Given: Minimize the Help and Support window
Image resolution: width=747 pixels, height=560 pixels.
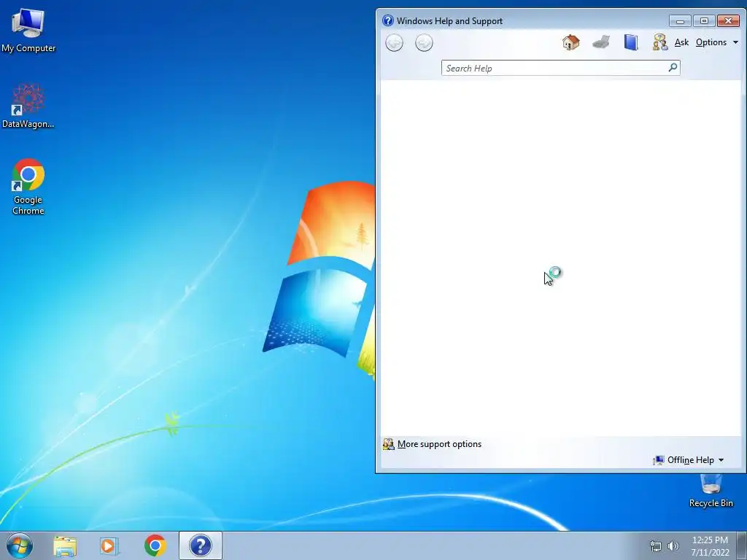Looking at the screenshot, I should (x=680, y=21).
